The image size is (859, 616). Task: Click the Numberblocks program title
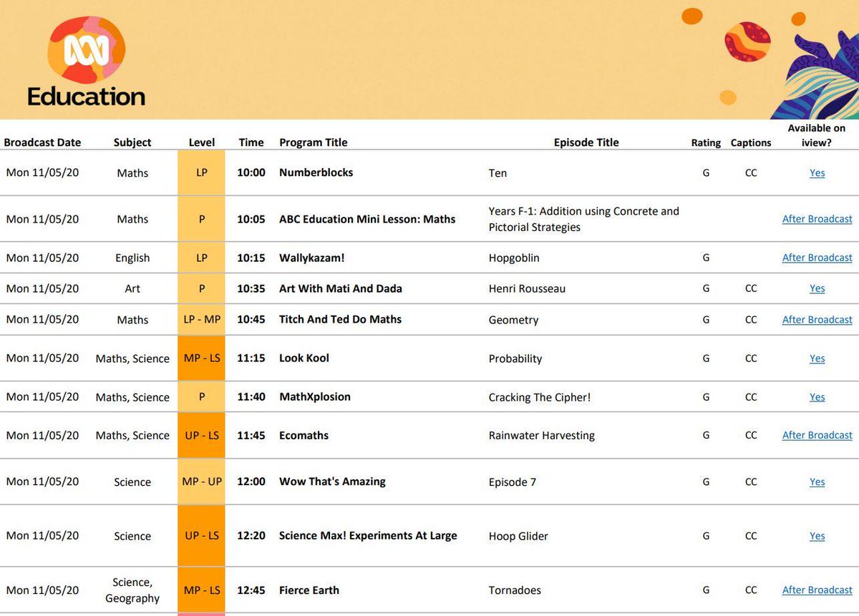(x=316, y=172)
